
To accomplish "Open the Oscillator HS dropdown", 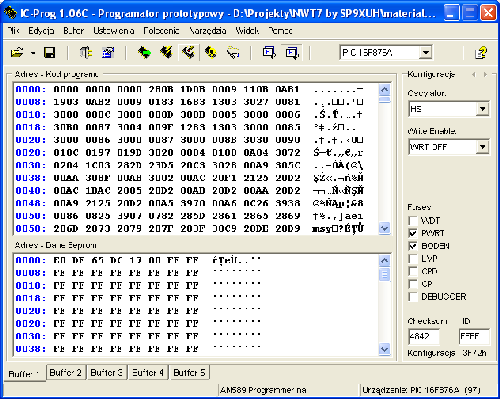I will [x=449, y=109].
